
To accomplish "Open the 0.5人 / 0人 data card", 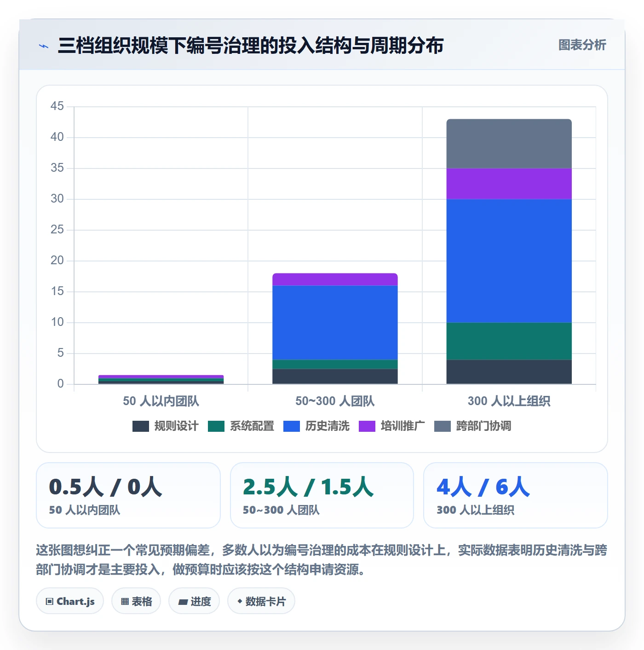I will point(128,495).
